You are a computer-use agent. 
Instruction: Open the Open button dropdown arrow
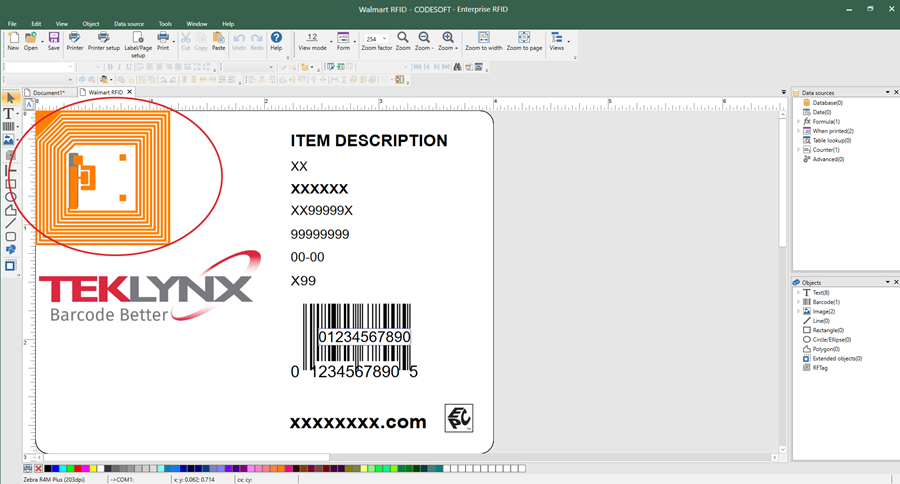[42, 41]
